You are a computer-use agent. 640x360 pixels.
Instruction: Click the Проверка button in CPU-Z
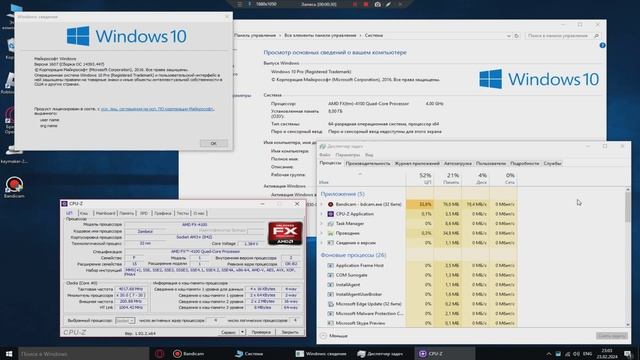(x=261, y=332)
